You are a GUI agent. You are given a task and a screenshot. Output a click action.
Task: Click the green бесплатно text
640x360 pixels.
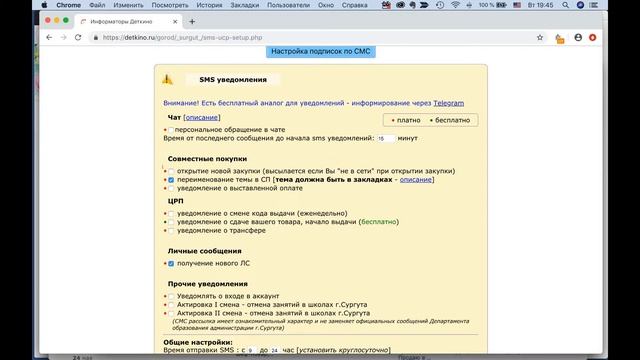(x=379, y=222)
